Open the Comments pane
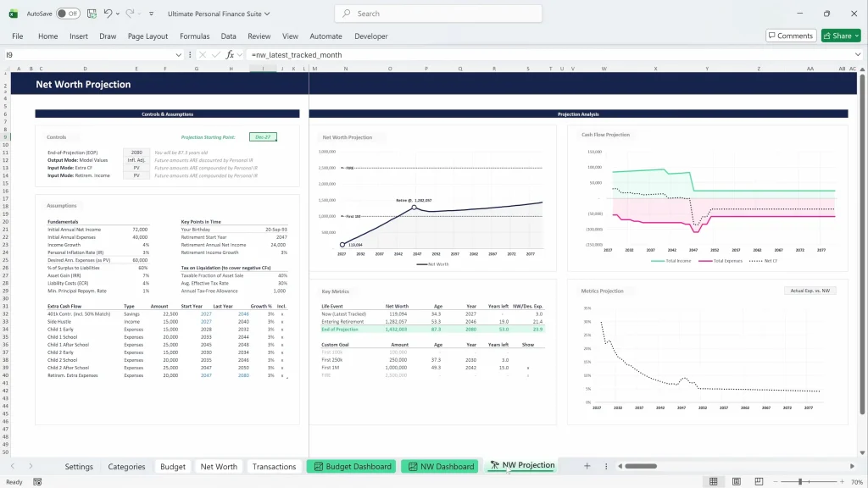 (790, 36)
